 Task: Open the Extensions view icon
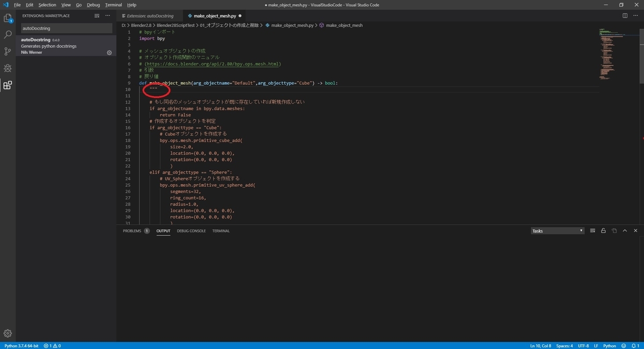8,85
